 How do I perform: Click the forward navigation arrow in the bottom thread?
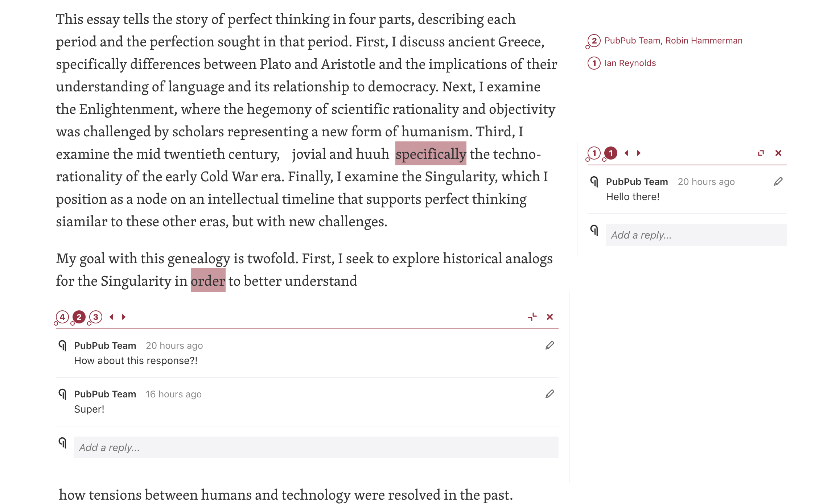click(124, 317)
